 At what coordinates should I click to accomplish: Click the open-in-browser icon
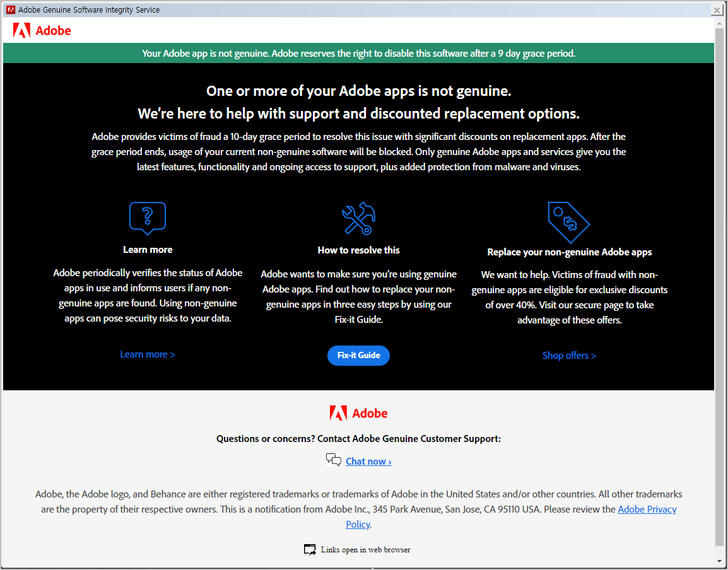[310, 550]
